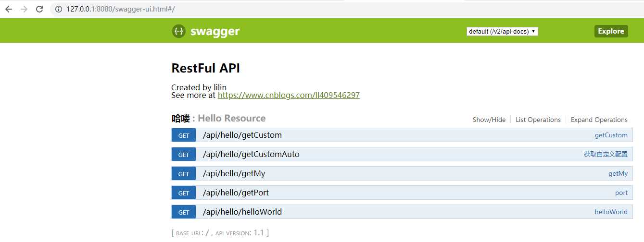Click GET badge for /api/hello/getCustomAuto
This screenshot has height=242, width=644.
click(184, 154)
